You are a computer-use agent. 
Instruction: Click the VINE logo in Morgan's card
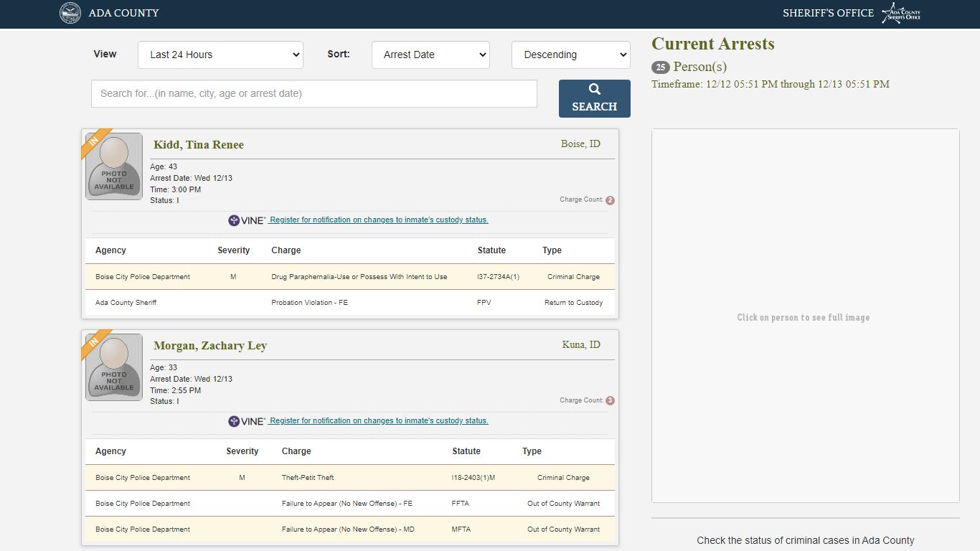pyautogui.click(x=247, y=421)
